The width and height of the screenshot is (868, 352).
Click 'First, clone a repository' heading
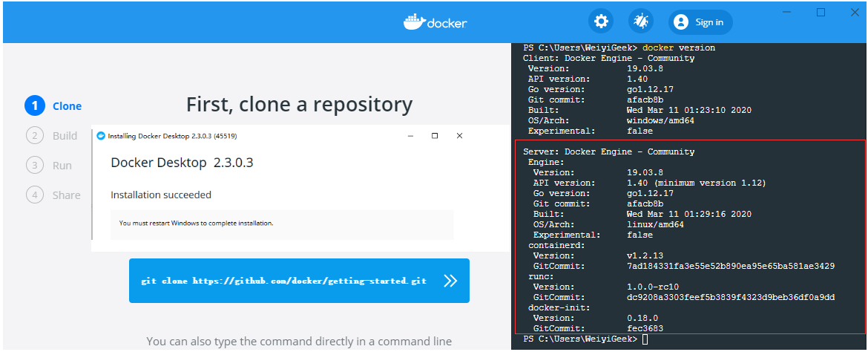tap(299, 104)
